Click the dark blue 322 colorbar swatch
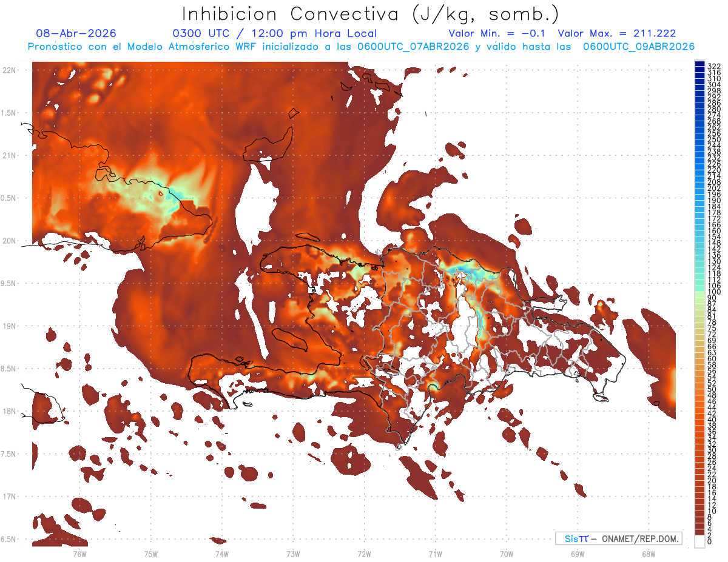This screenshot has width=728, height=562. (x=700, y=65)
